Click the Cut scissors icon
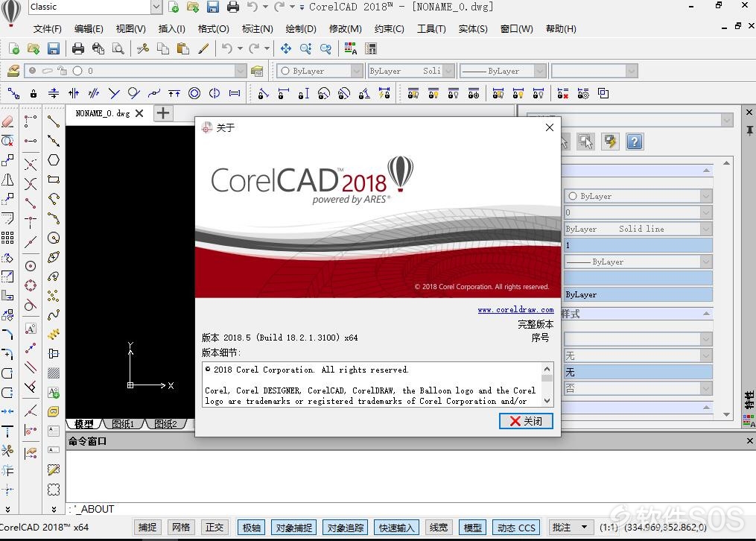 143,48
